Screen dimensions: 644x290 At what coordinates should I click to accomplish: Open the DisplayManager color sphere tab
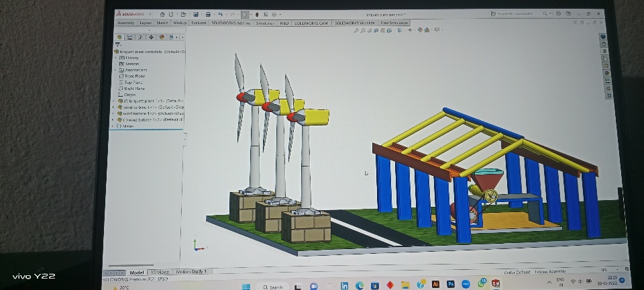tap(162, 37)
